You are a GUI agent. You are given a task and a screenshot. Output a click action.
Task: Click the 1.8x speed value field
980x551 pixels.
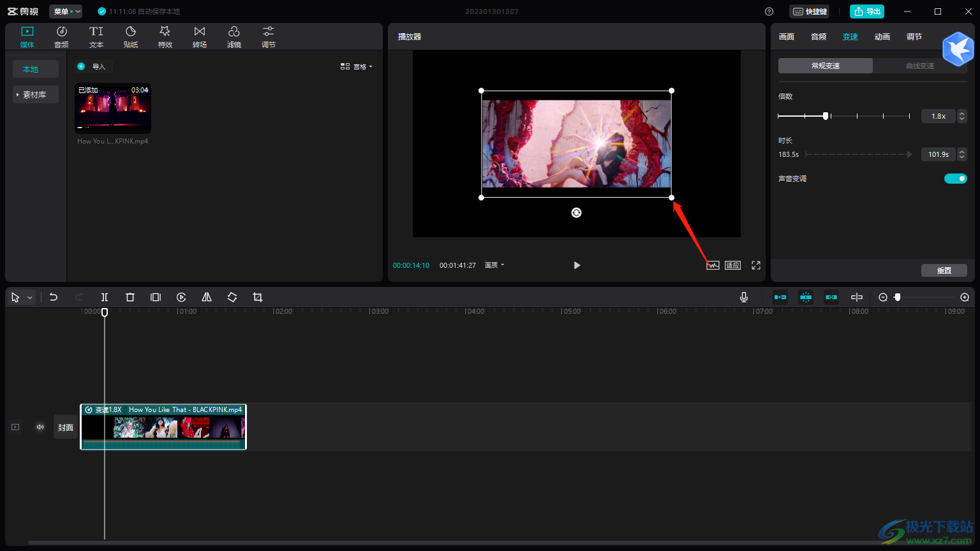point(938,116)
